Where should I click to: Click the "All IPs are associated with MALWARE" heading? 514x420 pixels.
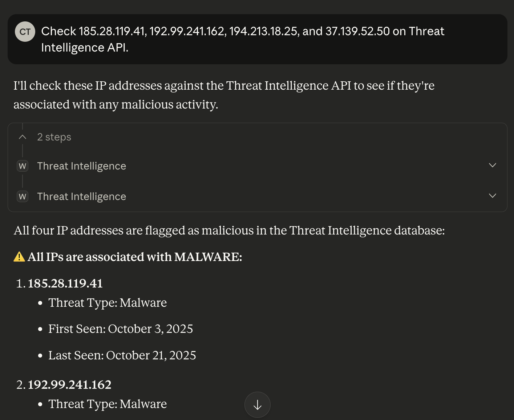(x=135, y=257)
